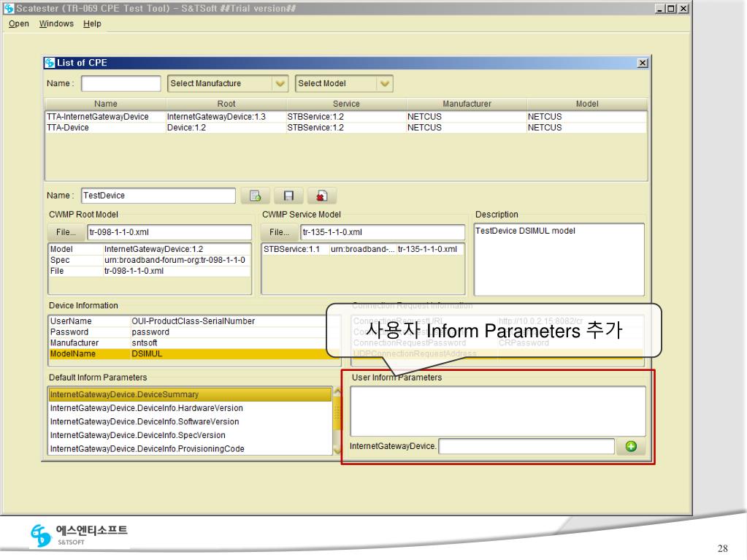Click the tr-098-1-1-0.xml file path field

tap(169, 232)
